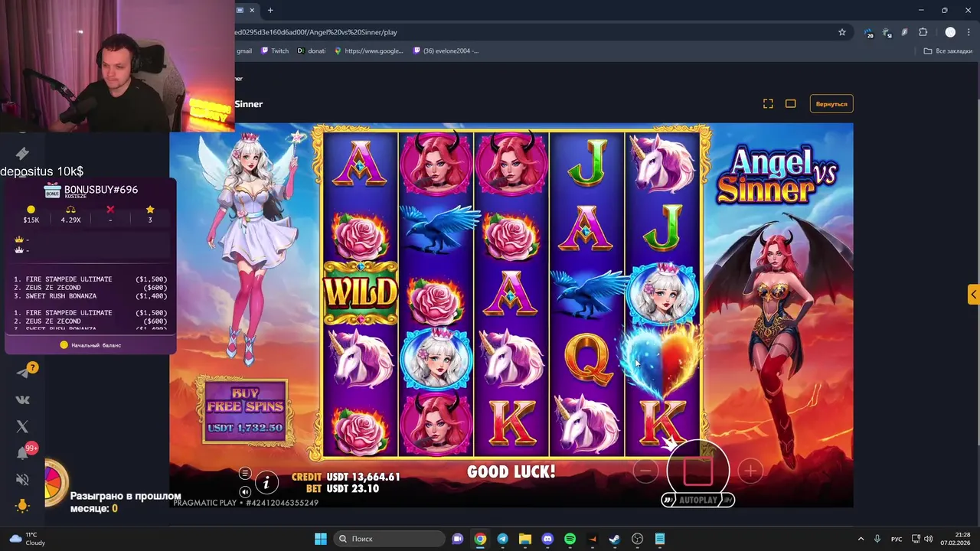Switch to theater view icon

tap(791, 103)
